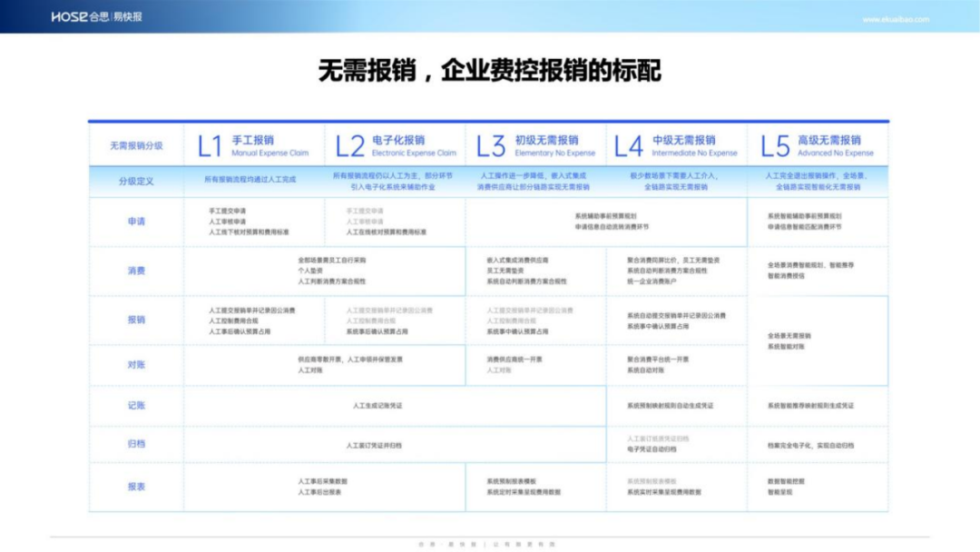
Task: Click 人工生成记账凭证 text
Action: tap(377, 406)
